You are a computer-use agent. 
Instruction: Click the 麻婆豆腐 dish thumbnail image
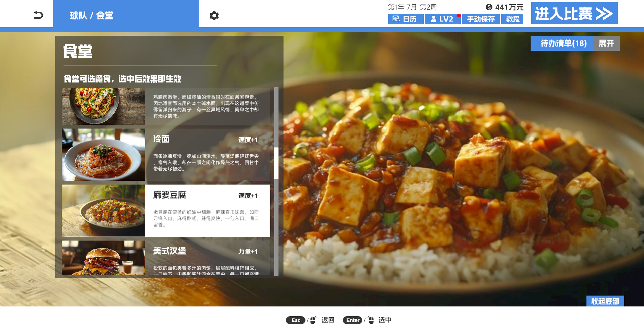click(103, 211)
